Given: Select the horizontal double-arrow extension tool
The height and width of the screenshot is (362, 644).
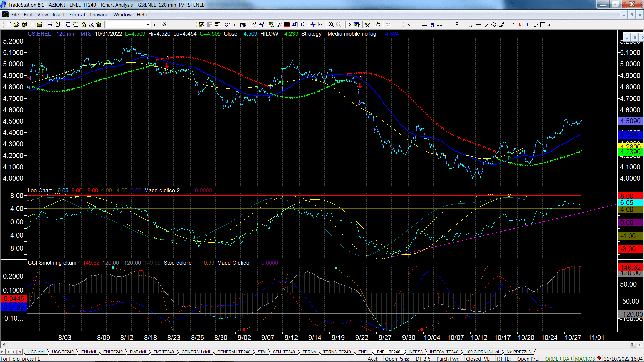Looking at the screenshot, I should click(x=478, y=25).
